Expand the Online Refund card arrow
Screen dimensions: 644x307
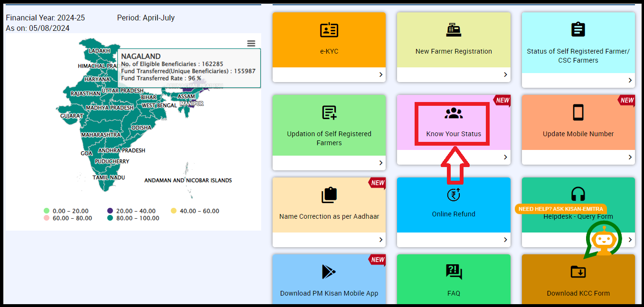tap(505, 240)
